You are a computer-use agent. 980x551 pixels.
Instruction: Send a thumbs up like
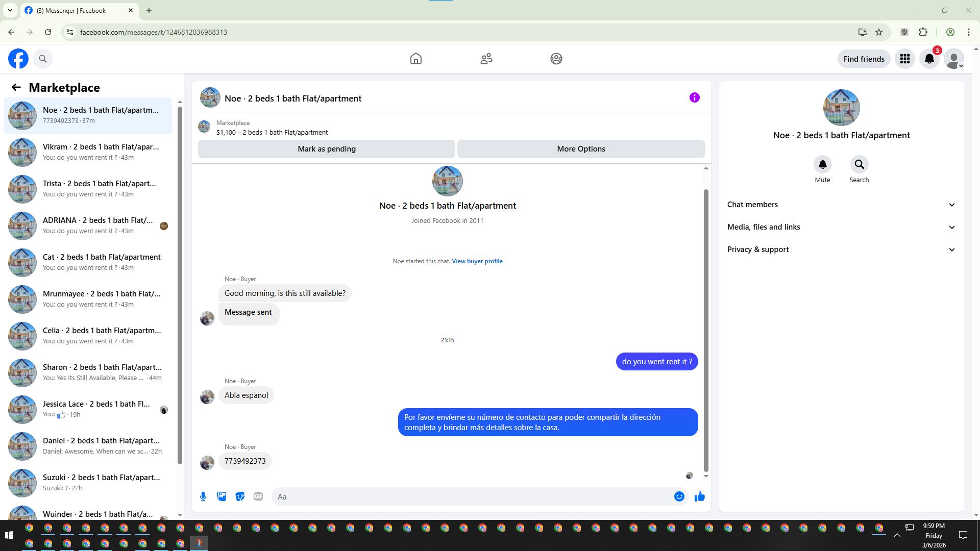coord(699,496)
